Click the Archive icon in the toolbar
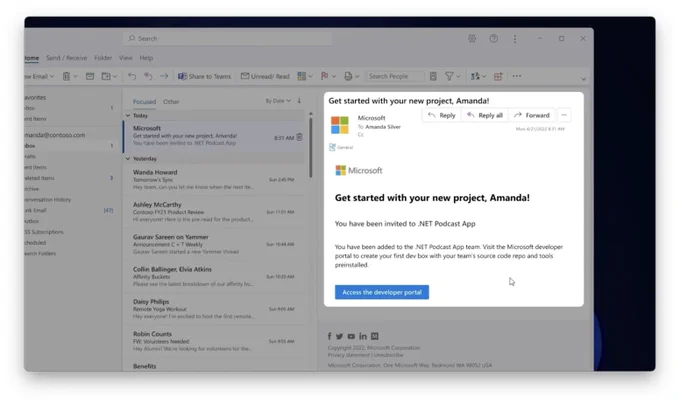 pos(90,76)
